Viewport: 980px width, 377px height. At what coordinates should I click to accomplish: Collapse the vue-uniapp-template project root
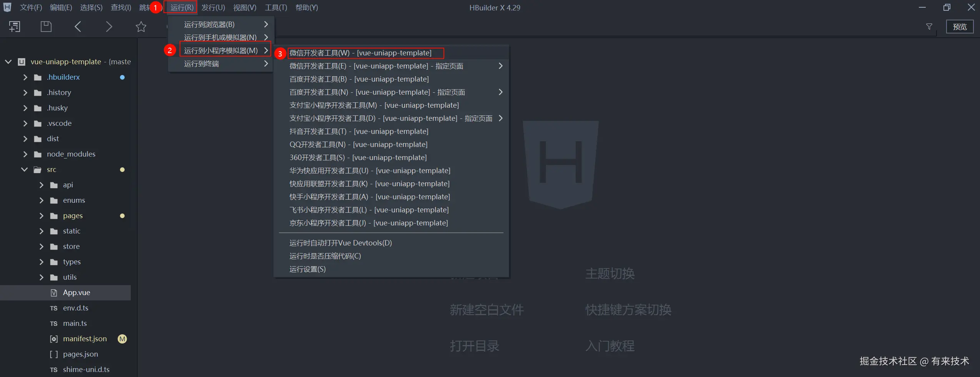pyautogui.click(x=8, y=62)
